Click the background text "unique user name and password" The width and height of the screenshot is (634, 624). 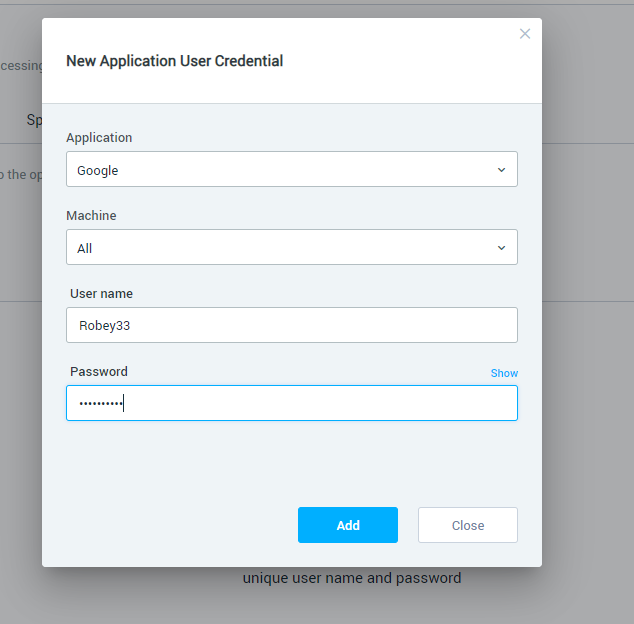tap(352, 578)
